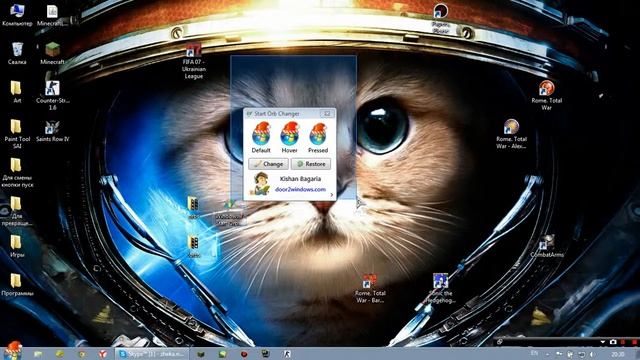Open the volume tray icon
This screenshot has height=360, width=640.
tap(592, 354)
